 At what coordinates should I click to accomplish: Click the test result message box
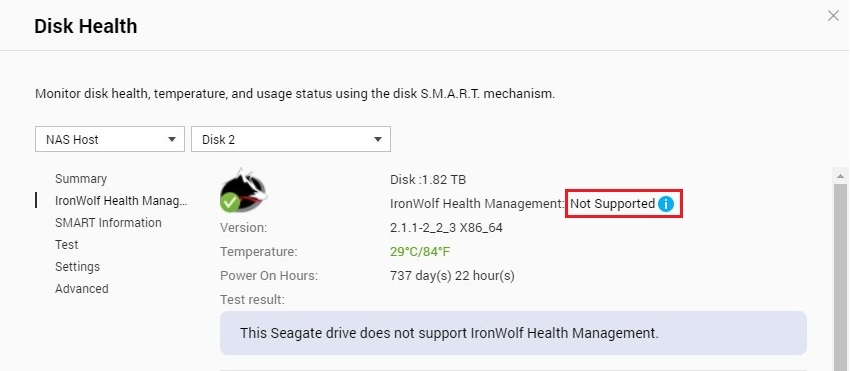click(x=513, y=333)
